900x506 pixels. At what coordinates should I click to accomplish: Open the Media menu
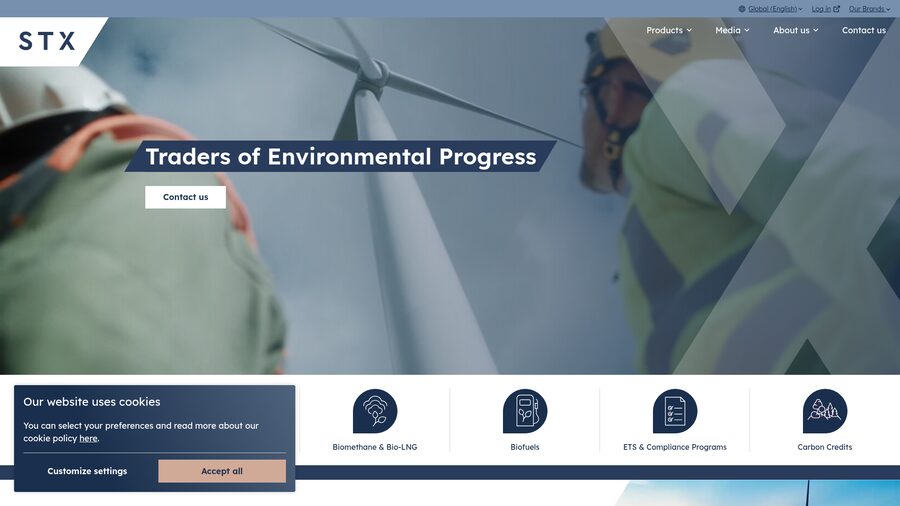click(x=732, y=30)
